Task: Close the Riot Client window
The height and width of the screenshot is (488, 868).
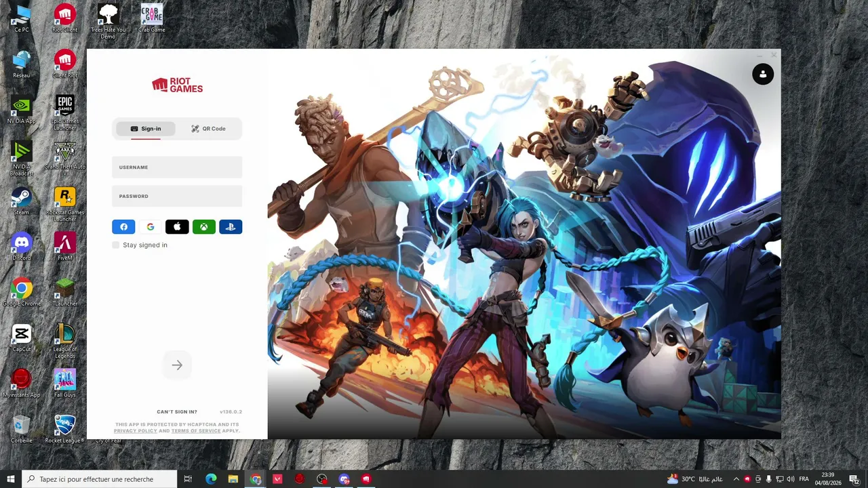Action: pos(774,55)
